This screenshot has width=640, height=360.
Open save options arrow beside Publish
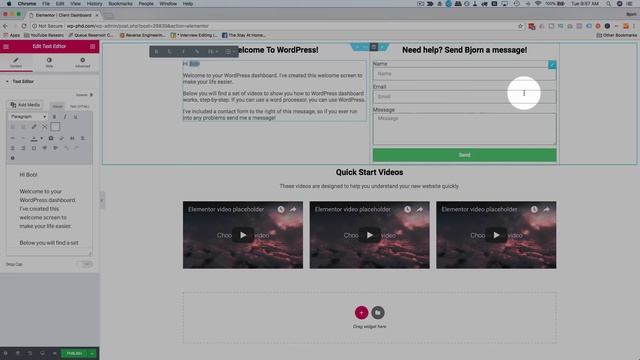click(x=92, y=353)
